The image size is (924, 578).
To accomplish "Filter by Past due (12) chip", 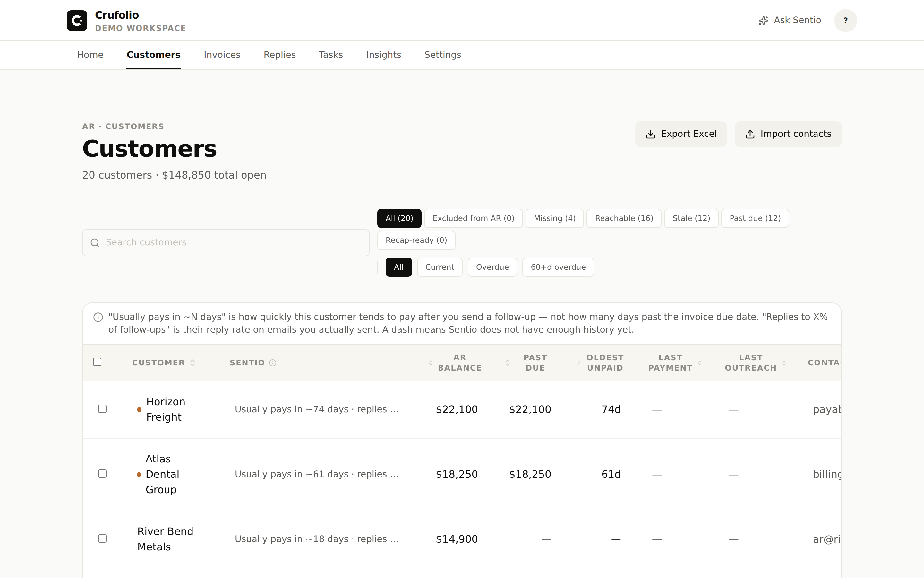I will tap(755, 218).
